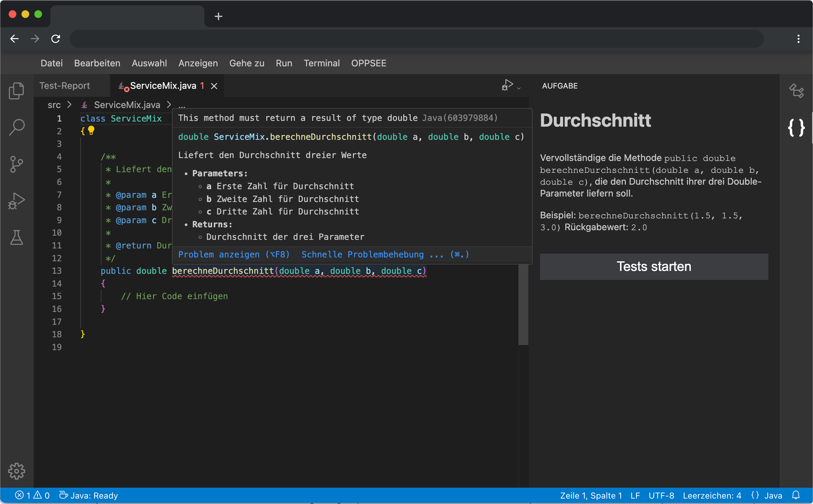
Task: Click Problem anzeigen link
Action: tap(234, 255)
